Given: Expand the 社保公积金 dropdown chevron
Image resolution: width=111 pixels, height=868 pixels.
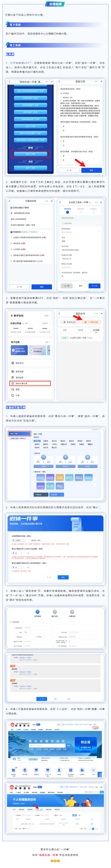Looking at the screenshot, I should point(27,323).
